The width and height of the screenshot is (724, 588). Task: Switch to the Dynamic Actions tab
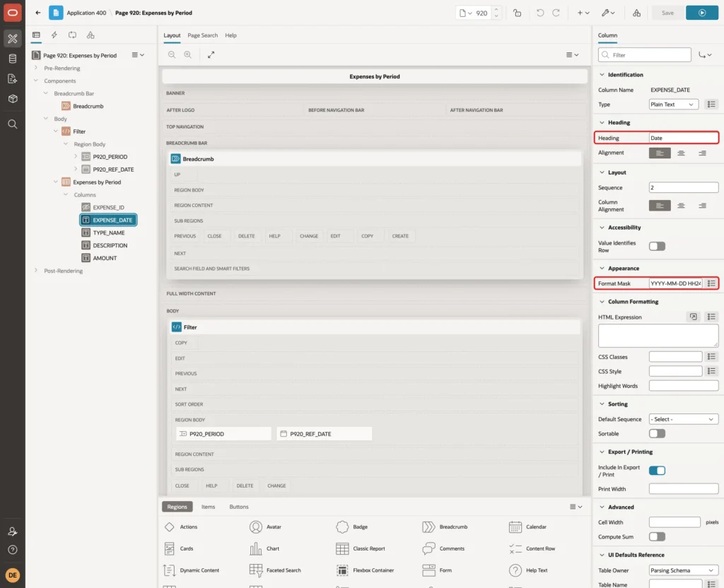pos(54,35)
